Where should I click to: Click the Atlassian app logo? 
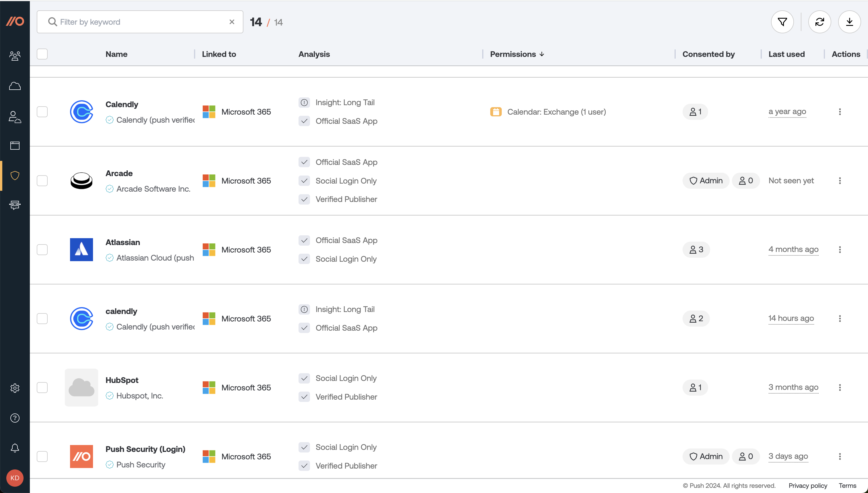(81, 250)
